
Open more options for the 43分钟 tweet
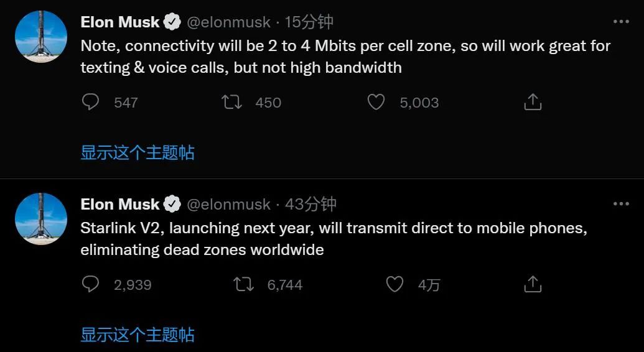621,204
